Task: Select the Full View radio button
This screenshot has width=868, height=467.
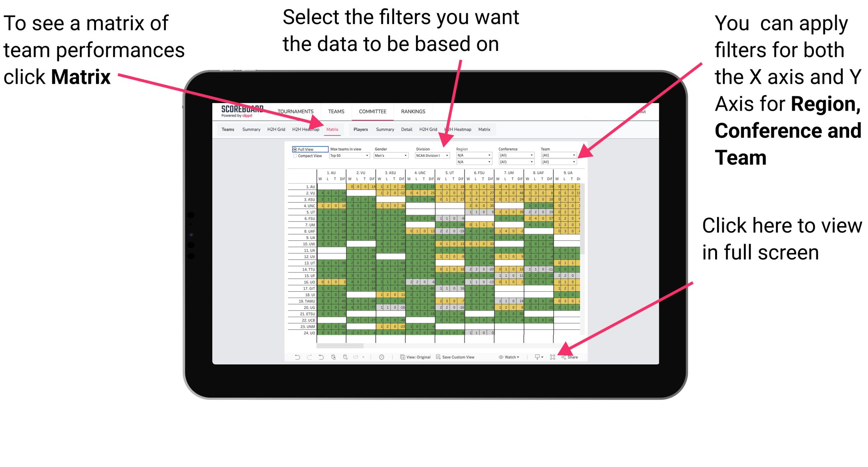Action: pos(293,150)
